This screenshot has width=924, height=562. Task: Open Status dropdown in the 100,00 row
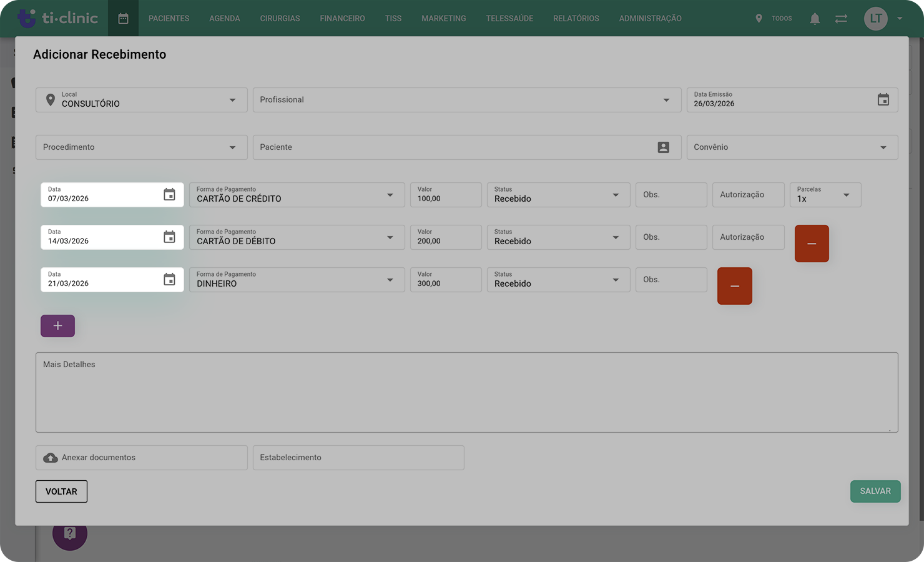(x=559, y=195)
